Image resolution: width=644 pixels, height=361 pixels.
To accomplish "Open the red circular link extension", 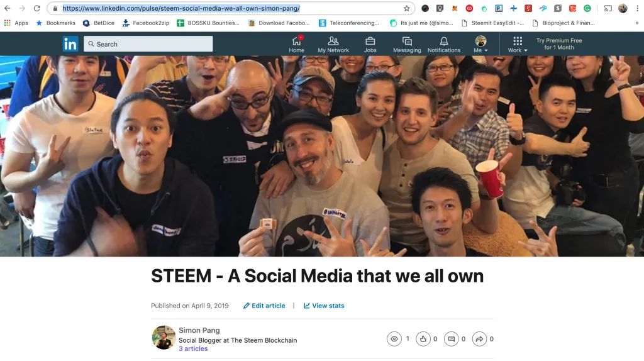I will [x=469, y=8].
